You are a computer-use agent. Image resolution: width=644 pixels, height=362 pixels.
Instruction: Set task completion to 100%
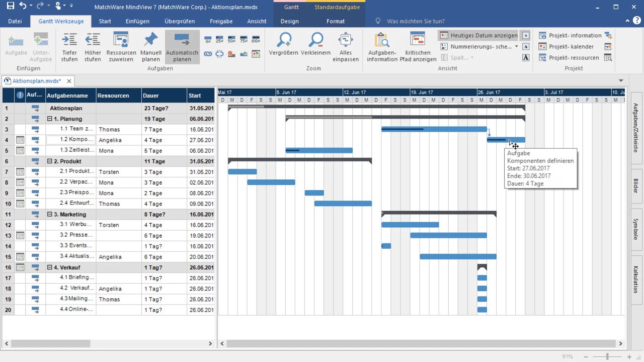pyautogui.click(x=256, y=39)
